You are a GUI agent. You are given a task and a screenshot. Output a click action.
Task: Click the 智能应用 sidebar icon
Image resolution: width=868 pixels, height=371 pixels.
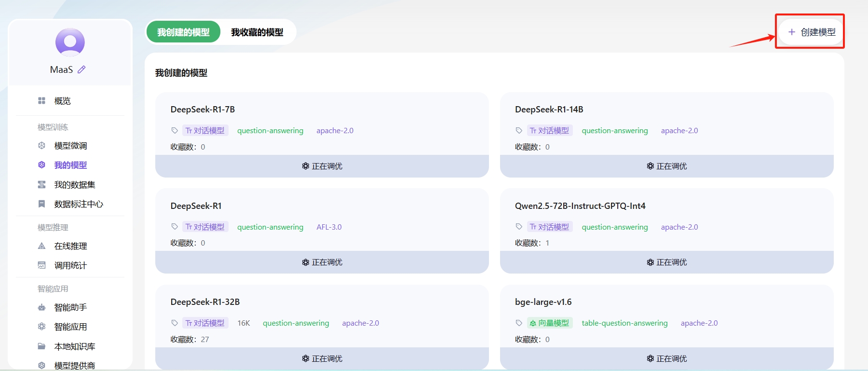41,326
